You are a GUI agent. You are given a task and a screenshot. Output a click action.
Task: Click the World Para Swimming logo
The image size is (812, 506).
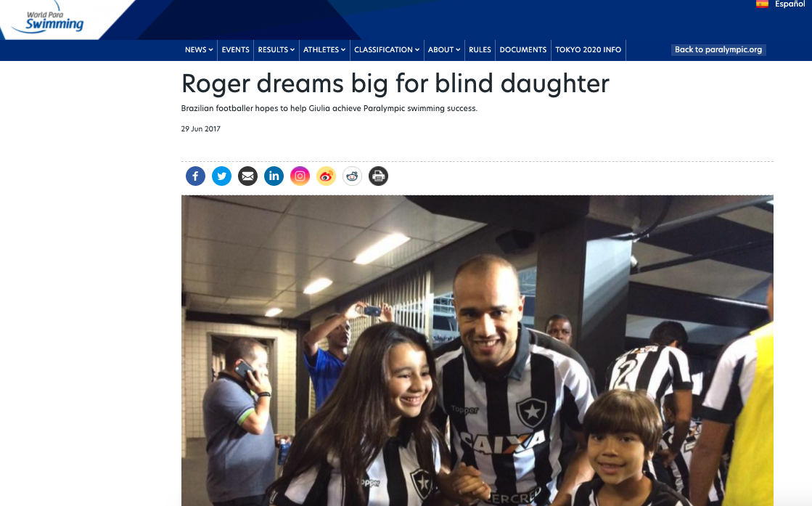pyautogui.click(x=50, y=20)
